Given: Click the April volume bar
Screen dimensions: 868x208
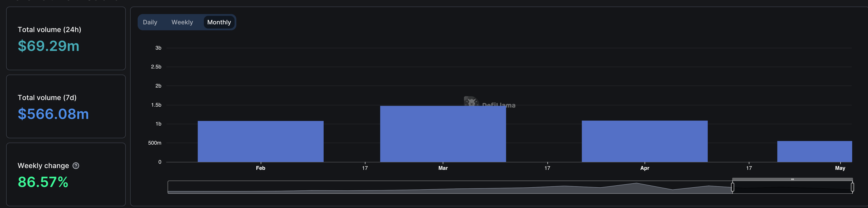Looking at the screenshot, I should (644, 141).
